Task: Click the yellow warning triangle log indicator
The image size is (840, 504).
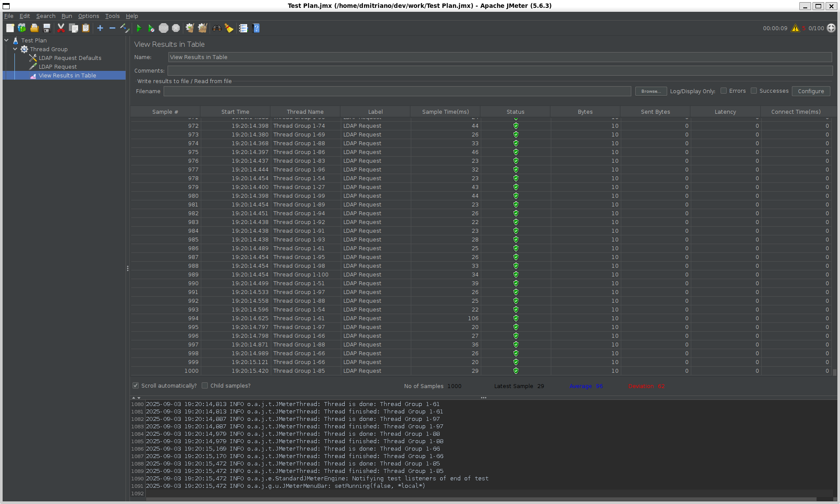Action: coord(795,28)
